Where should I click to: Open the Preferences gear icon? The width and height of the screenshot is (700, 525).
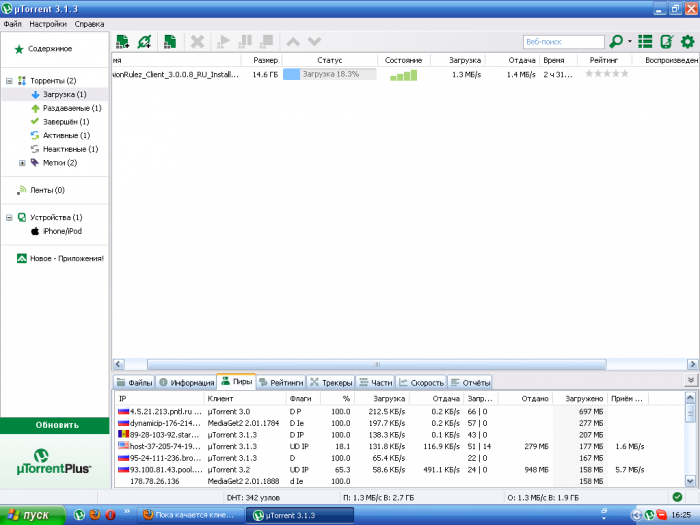pyautogui.click(x=687, y=42)
